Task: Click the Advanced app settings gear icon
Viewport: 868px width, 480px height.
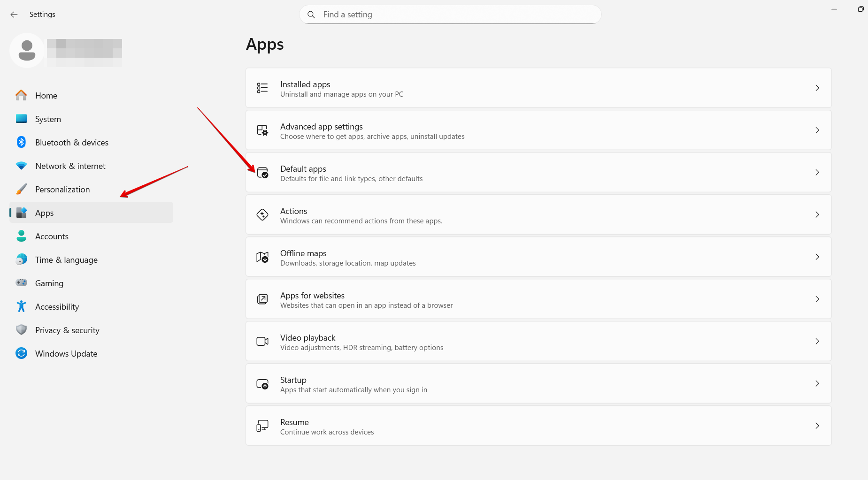Action: [x=262, y=130]
